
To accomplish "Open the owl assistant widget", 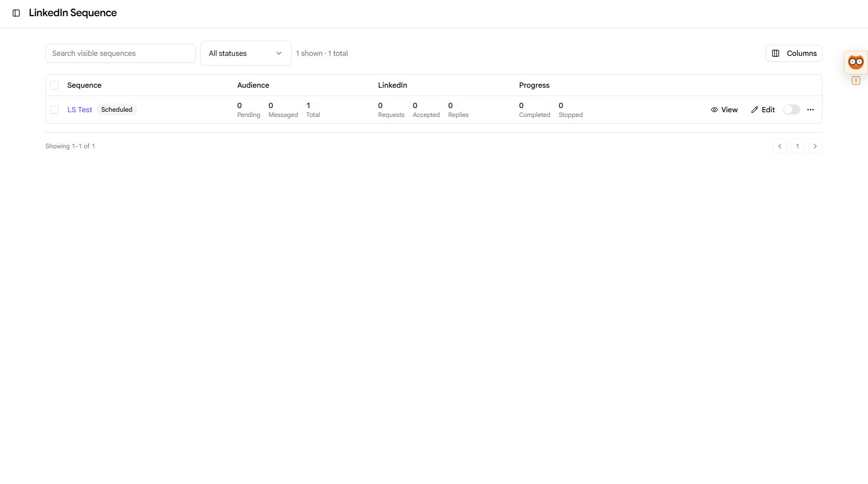I will (x=855, y=62).
